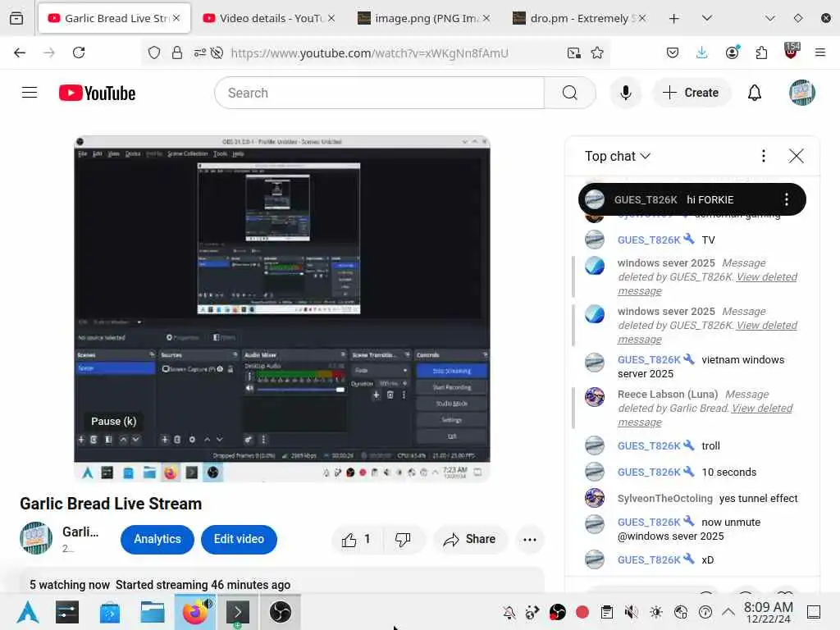Open live chat options three-dot menu
The width and height of the screenshot is (840, 630).
[x=764, y=156]
